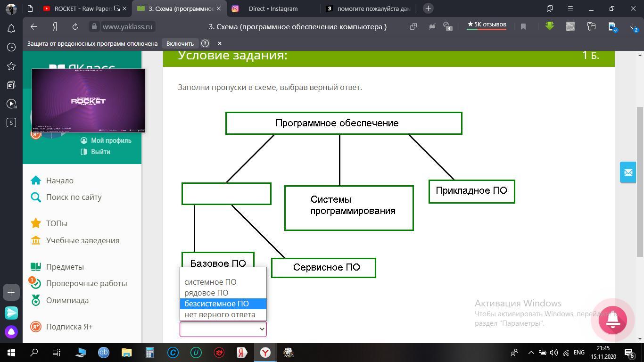Open browser history clock icon

[11, 47]
